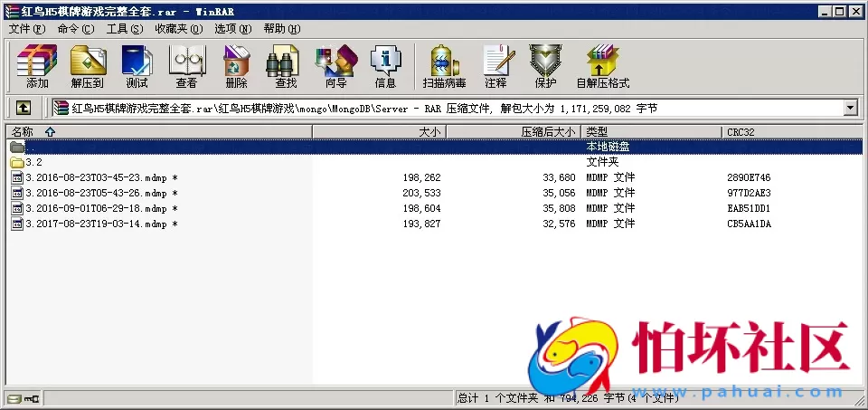Image resolution: width=868 pixels, height=410 pixels.
Task: Click the status bar totals text
Action: coord(568,398)
